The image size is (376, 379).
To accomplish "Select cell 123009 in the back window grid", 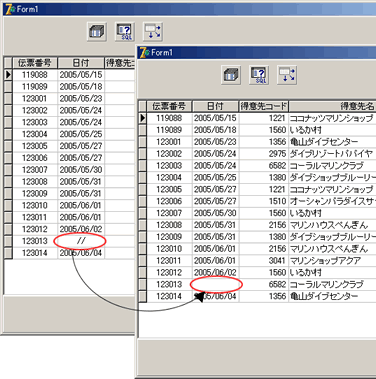I will pos(35,194).
